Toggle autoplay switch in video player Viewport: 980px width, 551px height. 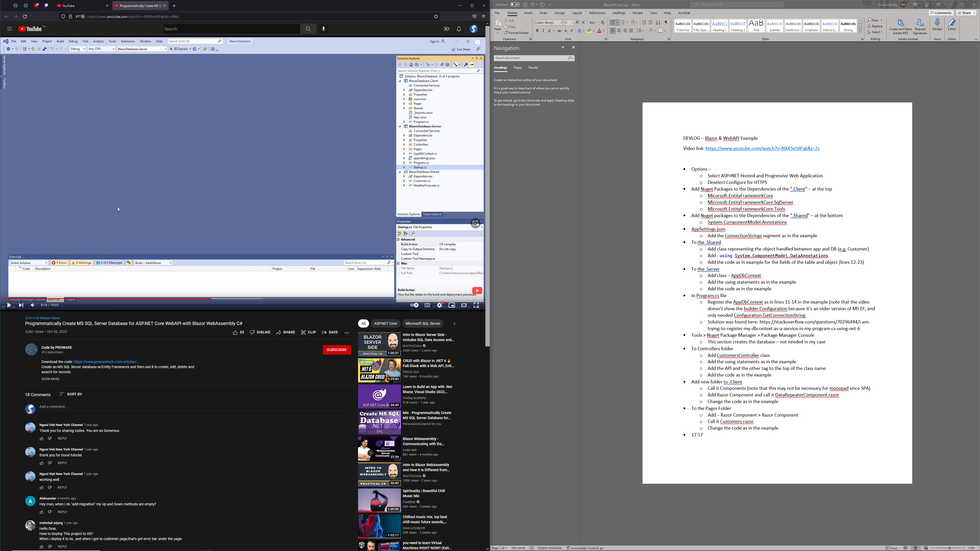tap(414, 305)
